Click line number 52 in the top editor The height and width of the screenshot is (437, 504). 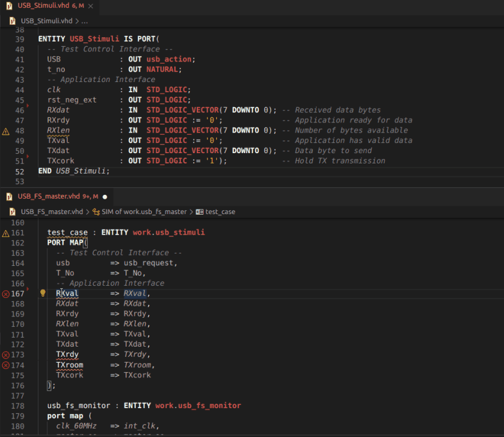tap(19, 172)
